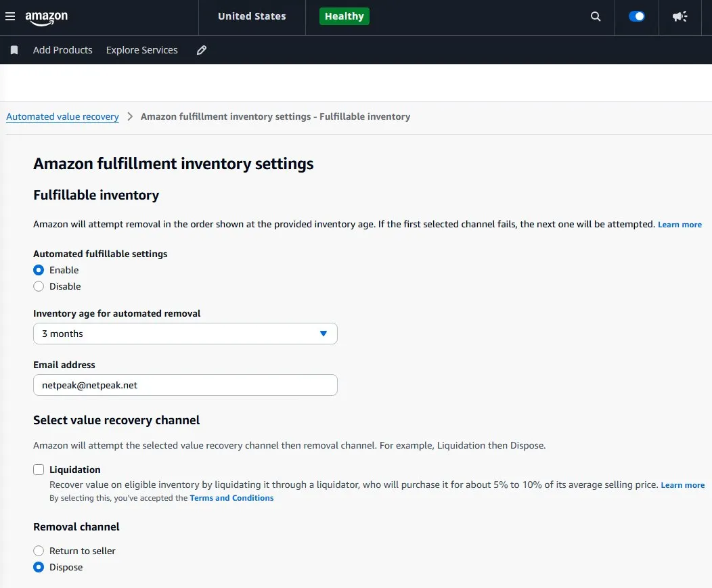Click 'Amazon fulfillment inventory settings - Fulfillable inventory' breadcrumb text
The height and width of the screenshot is (588, 712).
coord(275,116)
